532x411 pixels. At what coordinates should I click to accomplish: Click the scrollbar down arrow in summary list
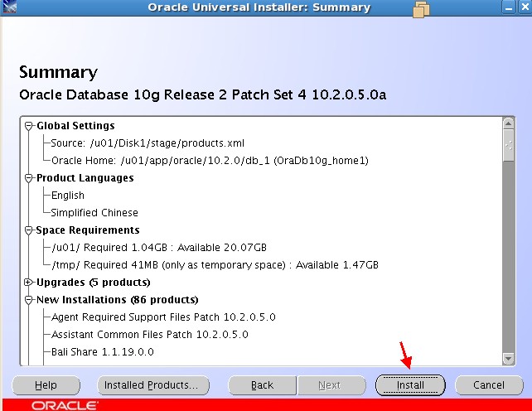tap(508, 358)
